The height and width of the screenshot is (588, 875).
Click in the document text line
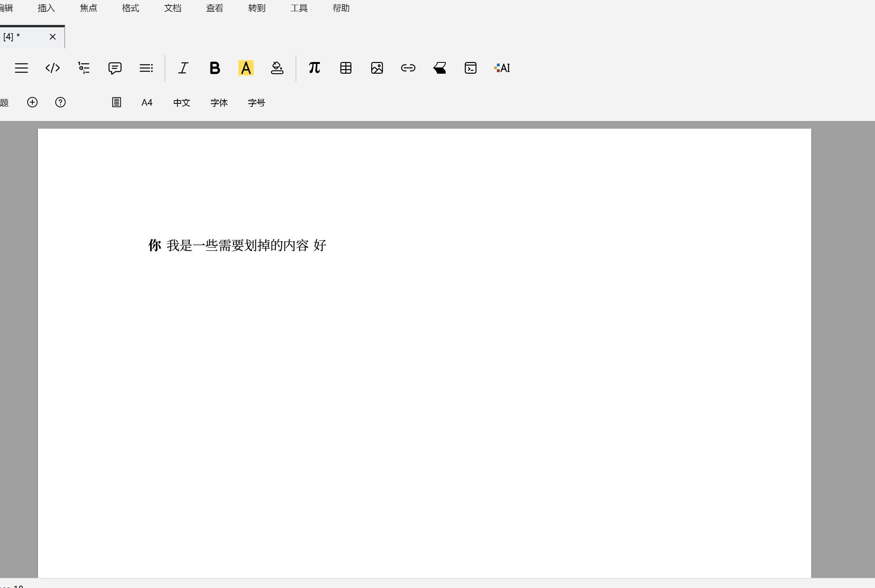coord(237,245)
